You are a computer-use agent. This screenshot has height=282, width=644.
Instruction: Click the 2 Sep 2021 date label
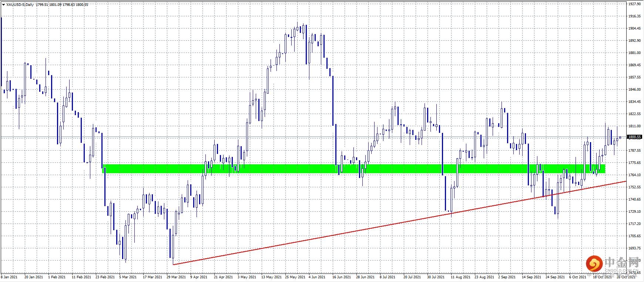pyautogui.click(x=507, y=277)
